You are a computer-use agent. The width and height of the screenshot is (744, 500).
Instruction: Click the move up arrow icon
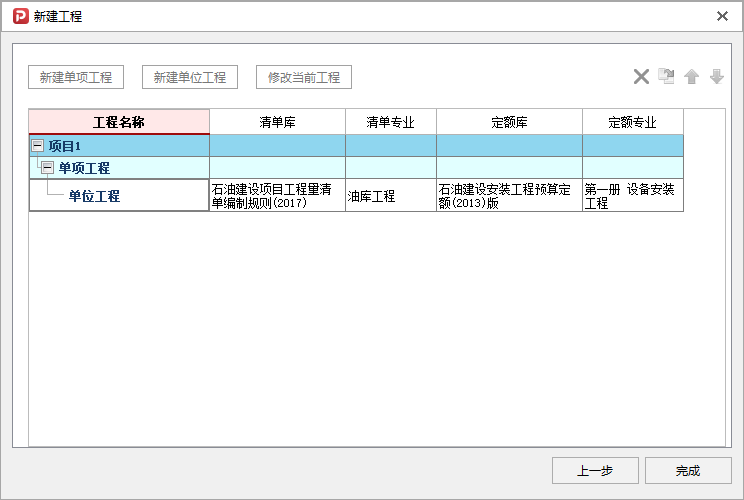click(691, 77)
